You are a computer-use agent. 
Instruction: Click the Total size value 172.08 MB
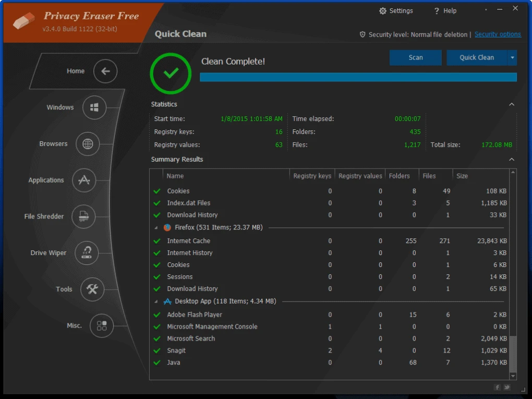497,145
